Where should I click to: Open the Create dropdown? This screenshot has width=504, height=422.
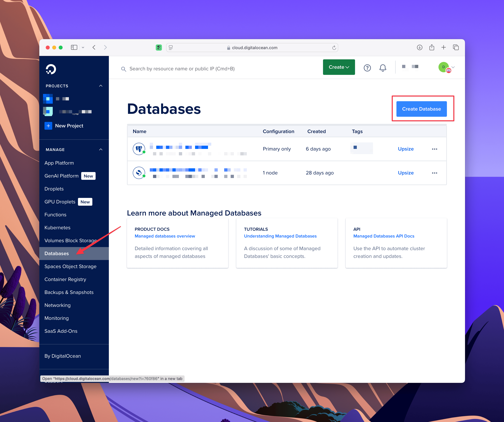click(x=339, y=67)
